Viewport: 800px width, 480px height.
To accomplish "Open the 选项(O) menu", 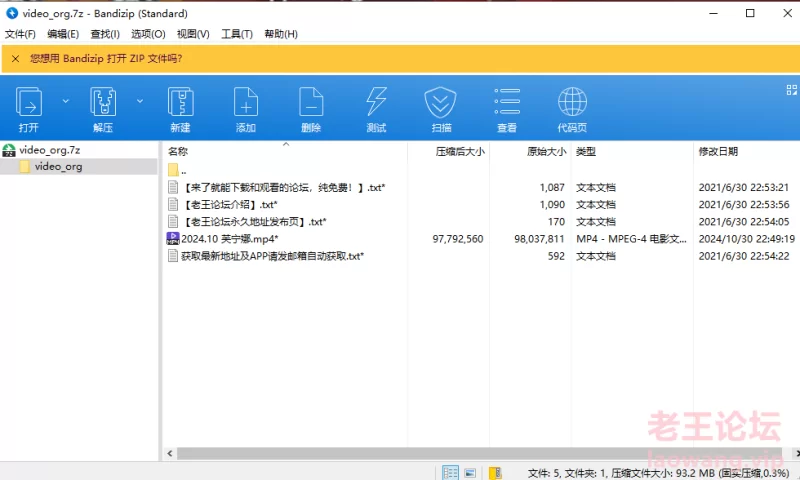I will pyautogui.click(x=148, y=34).
